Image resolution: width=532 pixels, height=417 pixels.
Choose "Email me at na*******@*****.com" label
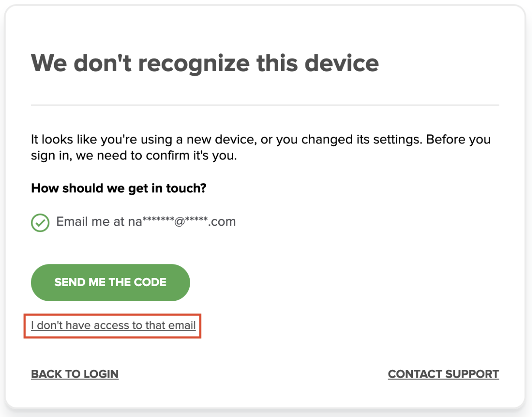146,222
